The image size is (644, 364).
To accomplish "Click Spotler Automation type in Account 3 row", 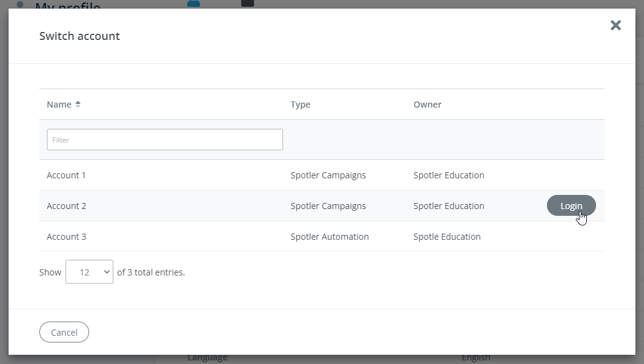I will pyautogui.click(x=329, y=237).
